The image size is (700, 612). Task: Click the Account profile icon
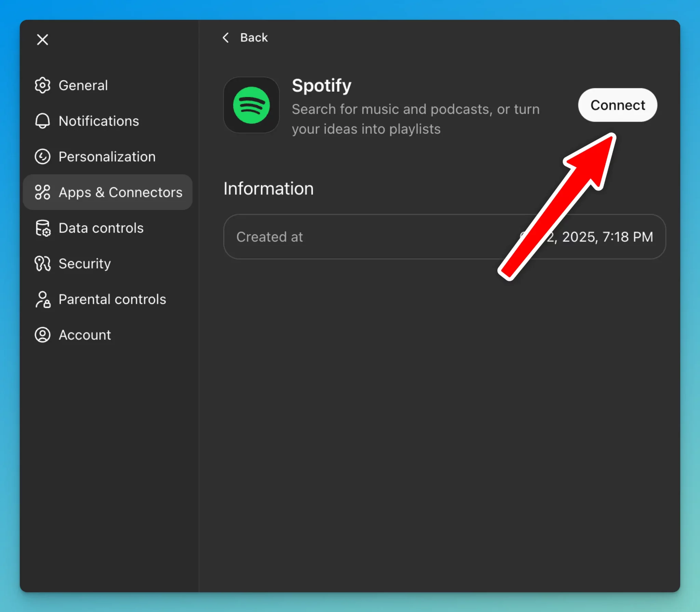[x=42, y=335]
